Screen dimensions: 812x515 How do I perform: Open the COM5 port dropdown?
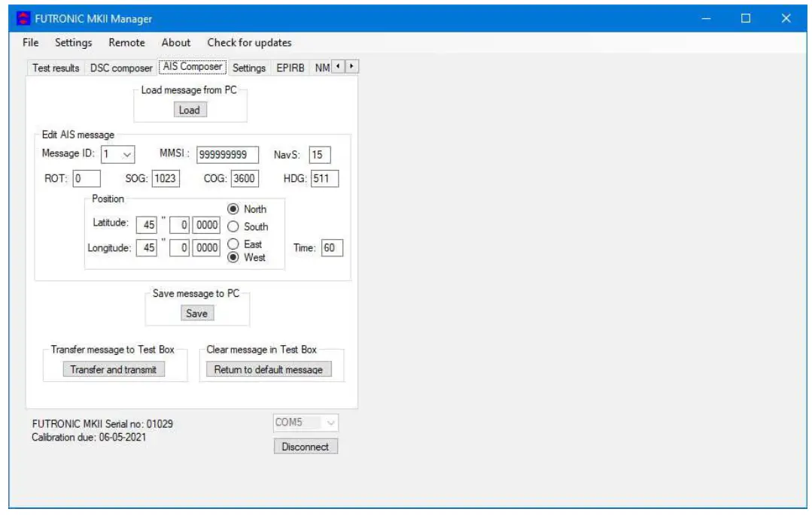tap(306, 423)
